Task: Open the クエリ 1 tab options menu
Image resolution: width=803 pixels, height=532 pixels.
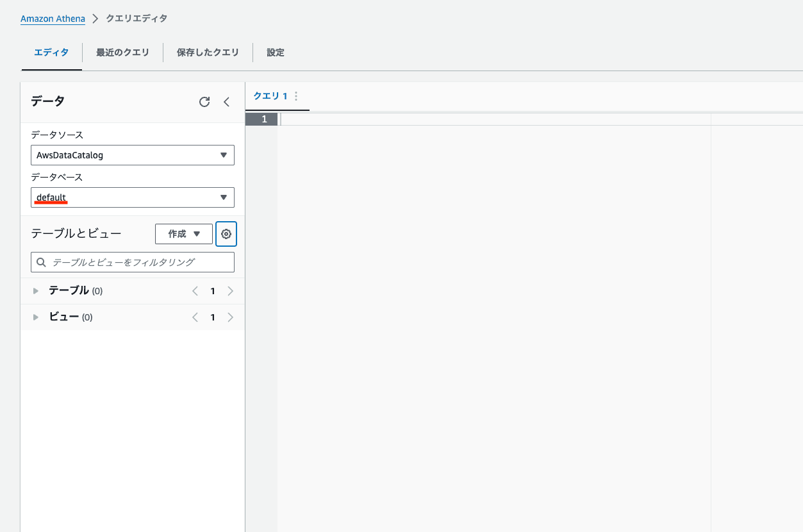Action: [296, 96]
